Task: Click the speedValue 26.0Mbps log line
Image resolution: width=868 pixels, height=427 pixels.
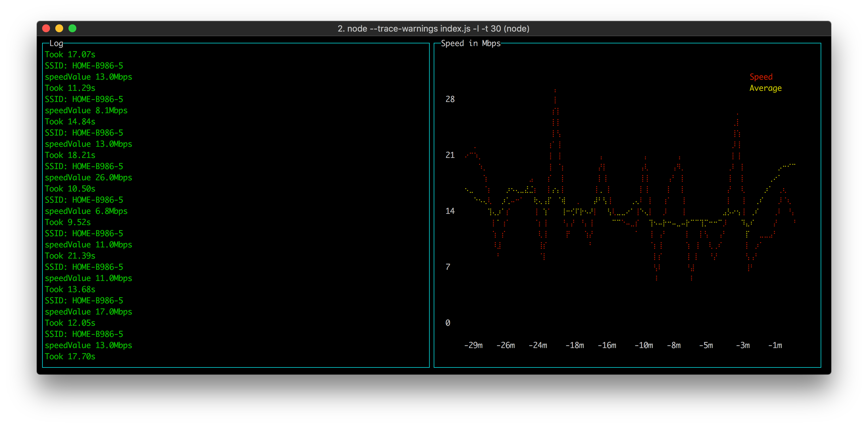Action: click(88, 178)
